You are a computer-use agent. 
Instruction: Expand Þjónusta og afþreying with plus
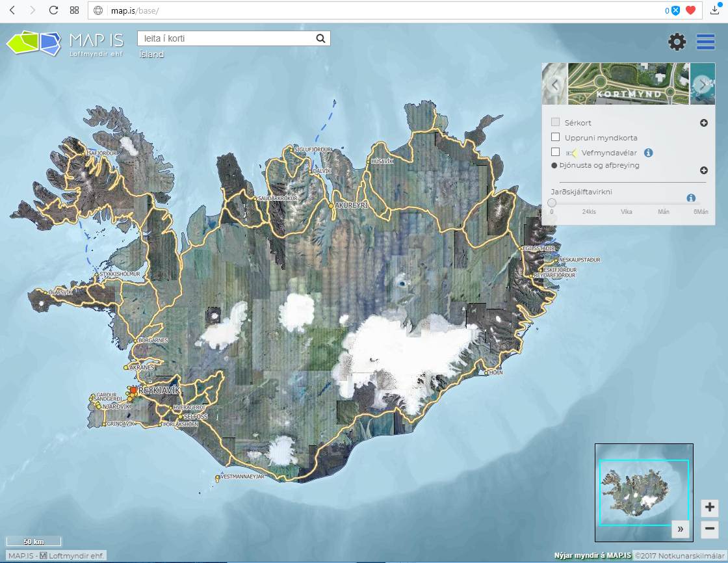coord(703,170)
